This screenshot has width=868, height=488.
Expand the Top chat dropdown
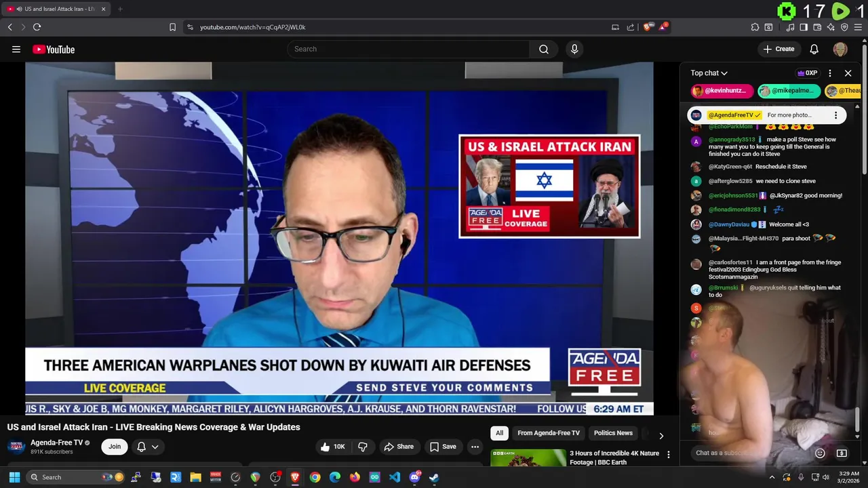(x=709, y=73)
